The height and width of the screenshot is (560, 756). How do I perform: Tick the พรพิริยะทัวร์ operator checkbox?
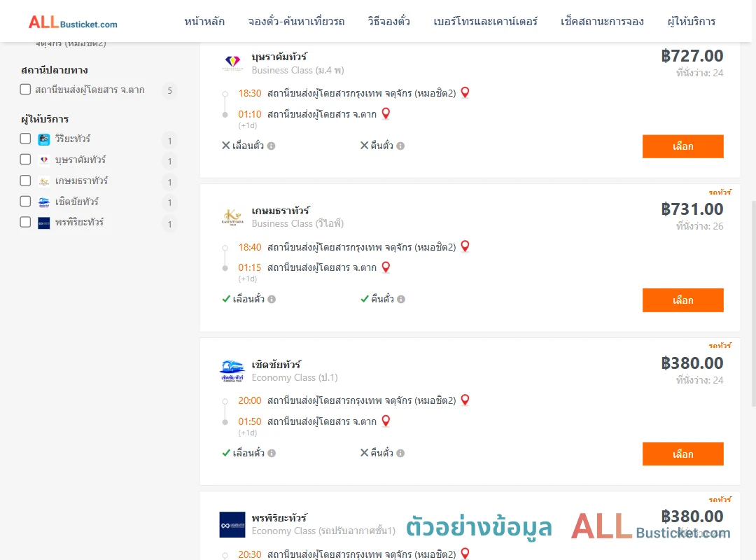pos(26,223)
